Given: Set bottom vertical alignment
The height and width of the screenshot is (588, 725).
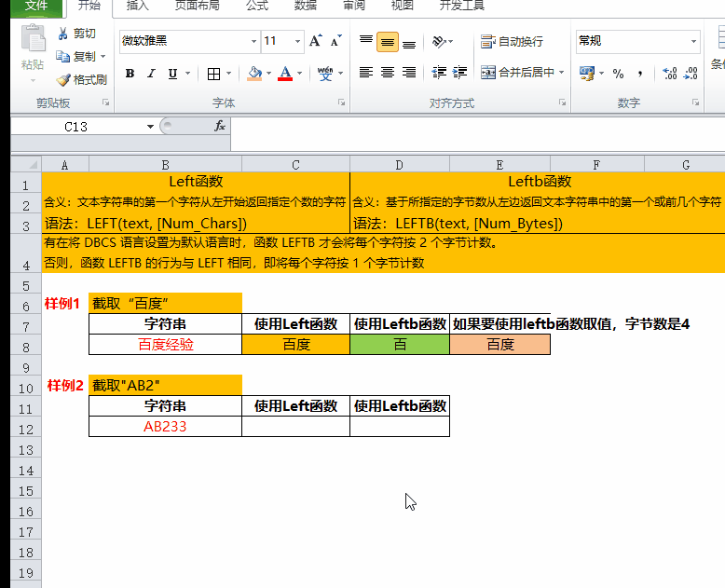Looking at the screenshot, I should 409,44.
